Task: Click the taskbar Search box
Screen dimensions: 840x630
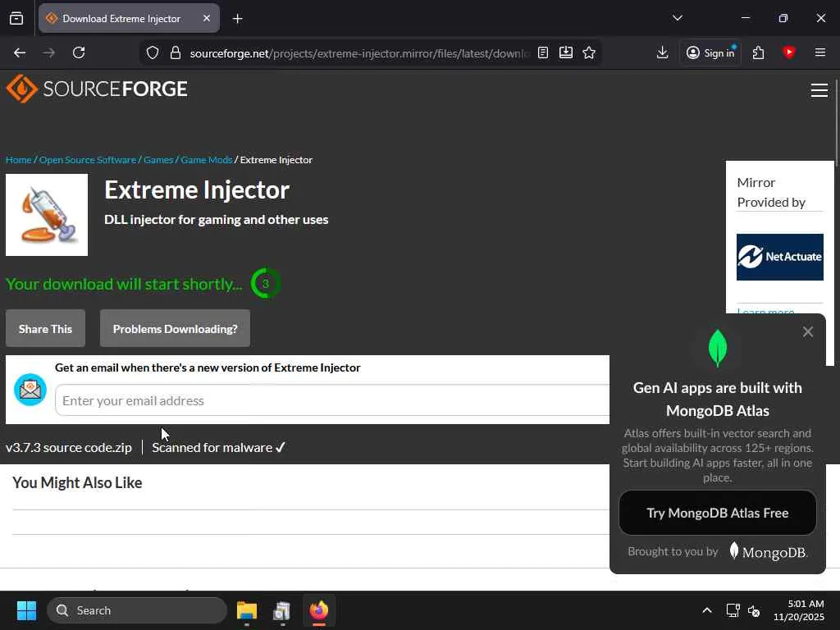Action: (x=137, y=610)
